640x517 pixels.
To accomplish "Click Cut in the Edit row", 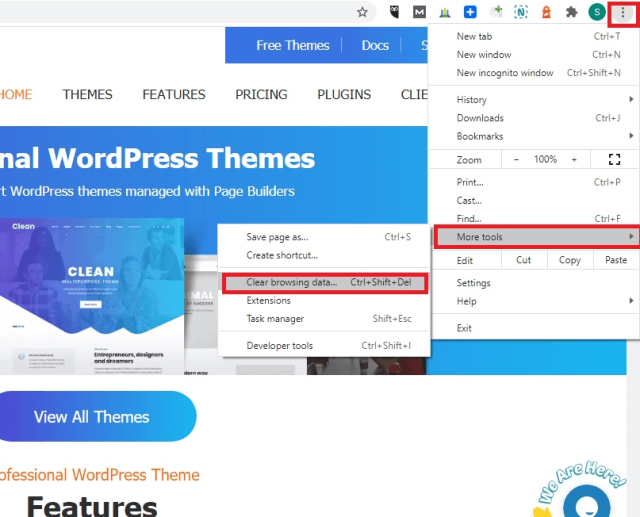I will (524, 260).
